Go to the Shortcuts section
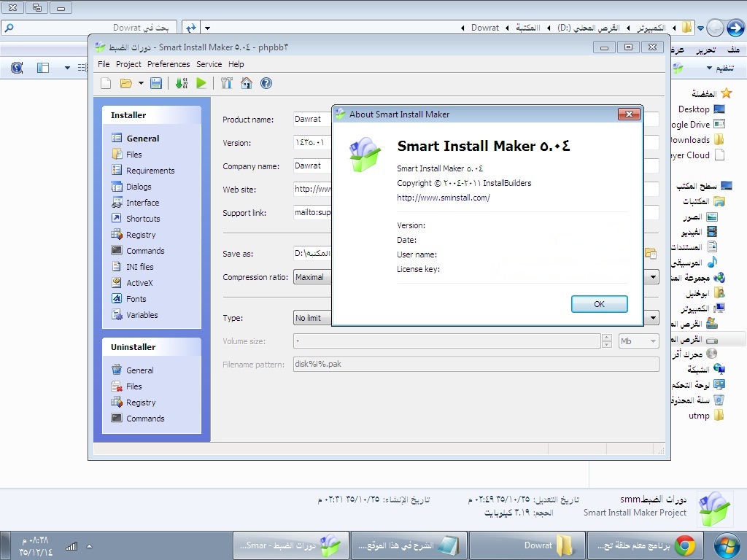The height and width of the screenshot is (560, 747). click(136, 219)
